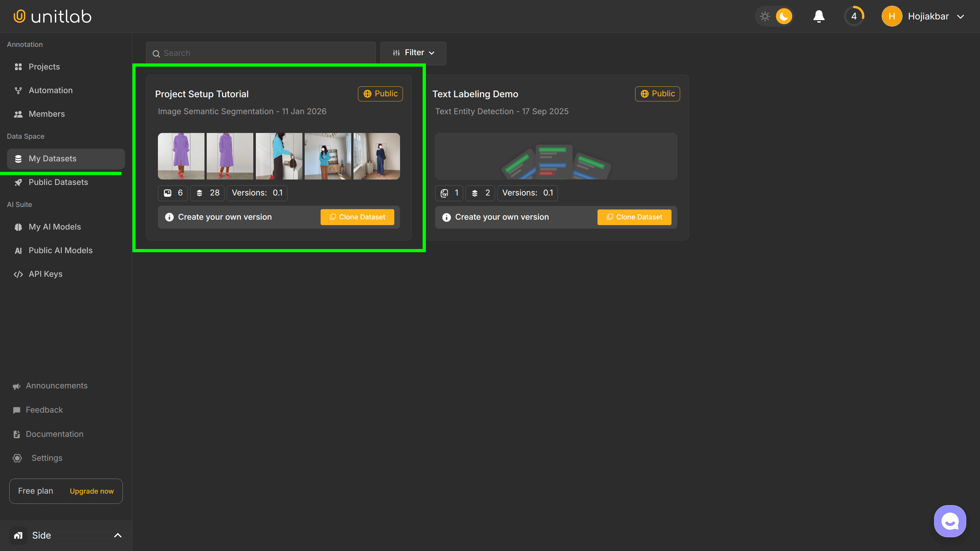This screenshot has height=551, width=980.
Task: Expand the Filter dropdown
Action: tap(413, 53)
